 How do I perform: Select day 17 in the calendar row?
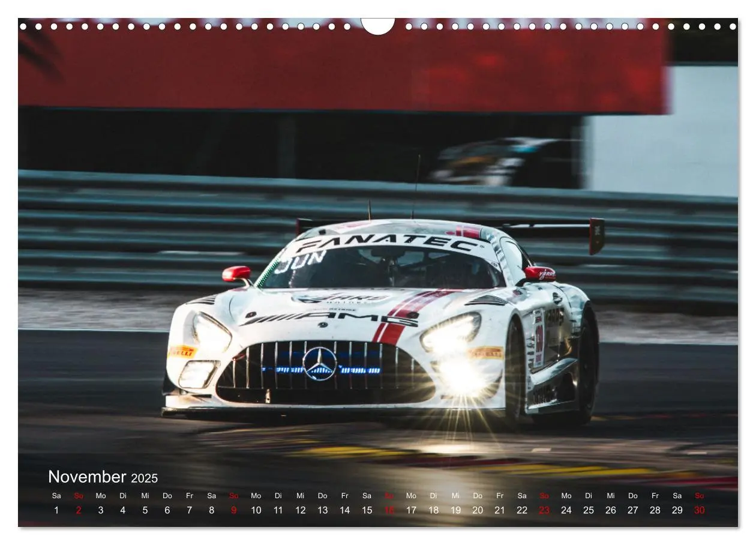pyautogui.click(x=412, y=510)
